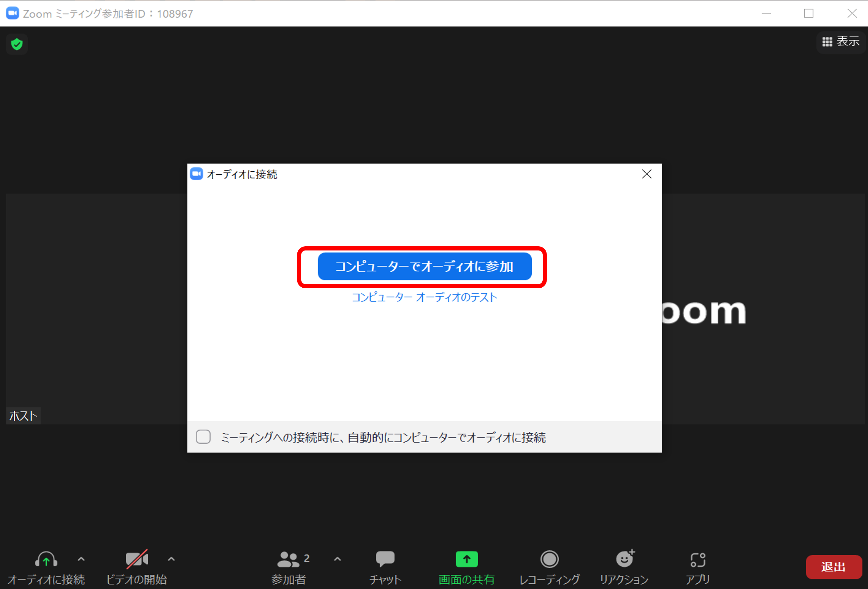Screen dimensions: 868x589
Task: Expand video options arrow next to ビデオの開始
Action: point(171,559)
